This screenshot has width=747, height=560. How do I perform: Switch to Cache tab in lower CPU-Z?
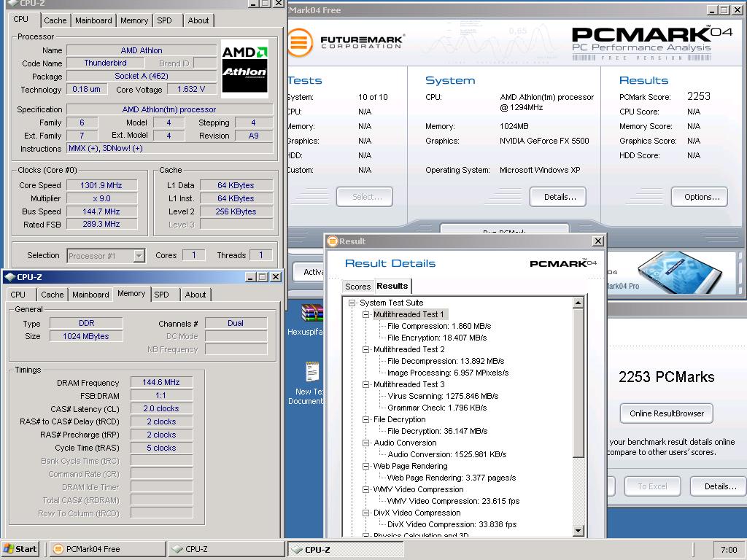53,295
